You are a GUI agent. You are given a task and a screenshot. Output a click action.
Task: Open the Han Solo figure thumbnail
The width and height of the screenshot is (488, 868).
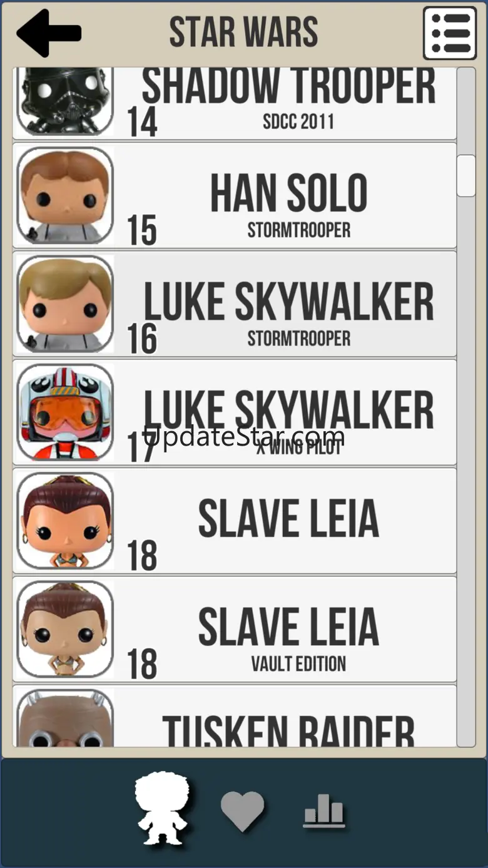pyautogui.click(x=65, y=195)
